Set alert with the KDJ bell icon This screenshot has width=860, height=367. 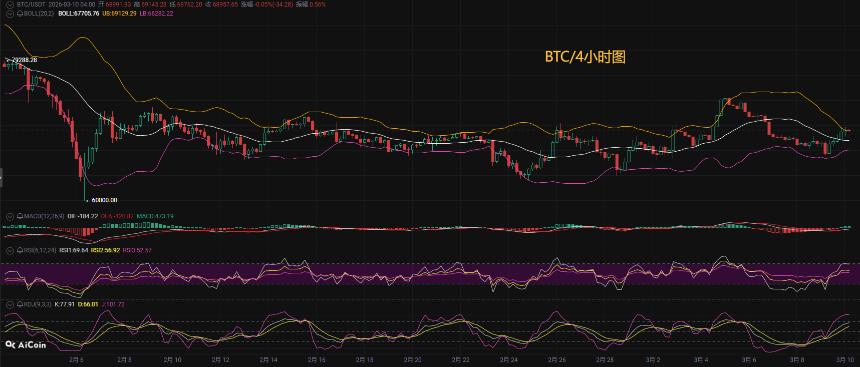[20, 304]
